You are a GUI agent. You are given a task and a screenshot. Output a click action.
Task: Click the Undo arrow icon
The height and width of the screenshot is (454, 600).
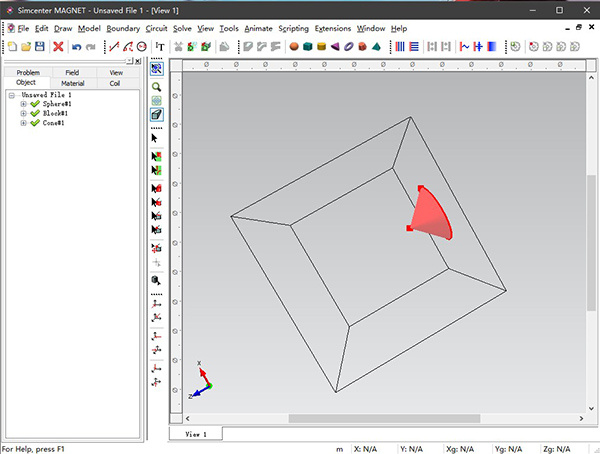77,46
